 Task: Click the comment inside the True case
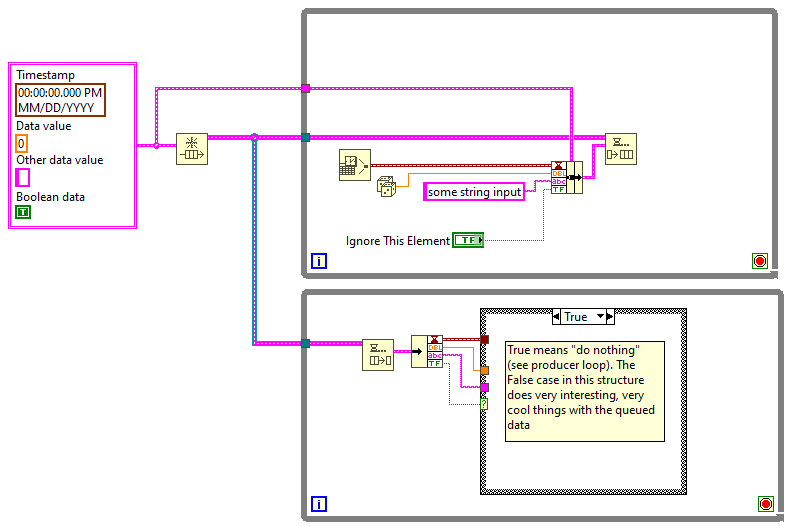[585, 391]
